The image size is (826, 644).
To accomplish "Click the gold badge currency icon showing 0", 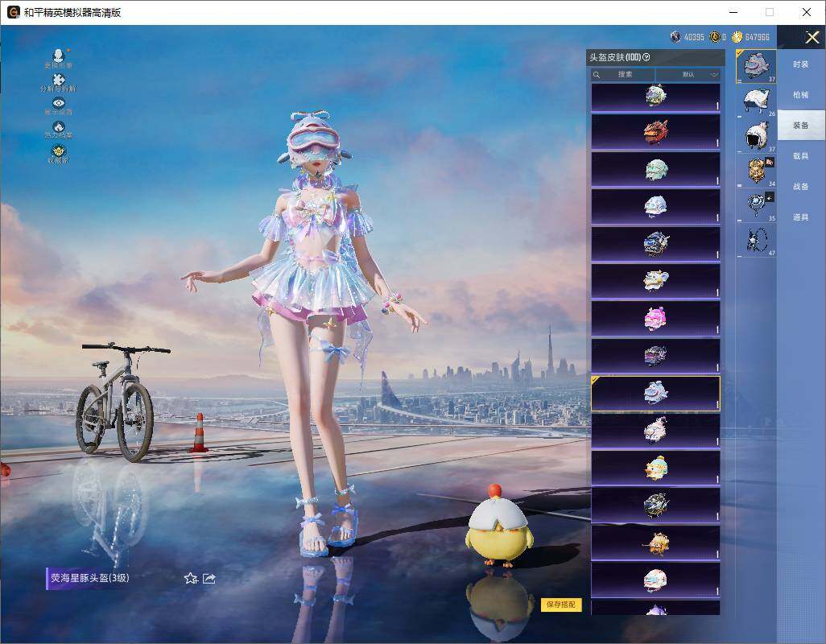I will (714, 37).
